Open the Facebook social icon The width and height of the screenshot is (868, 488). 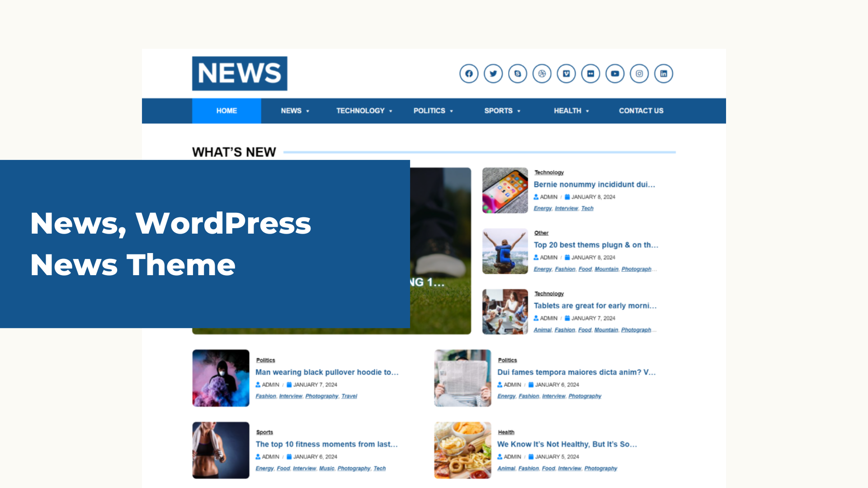[x=469, y=74]
